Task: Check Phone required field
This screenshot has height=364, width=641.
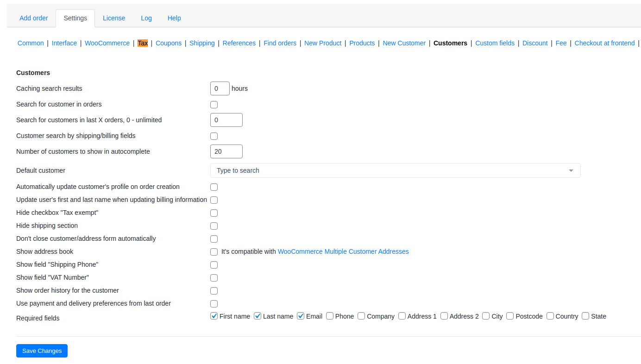Action: point(330,316)
